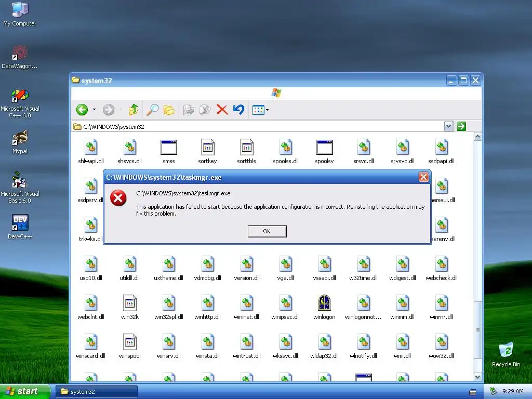Select the sortkey file
The image size is (532, 399).
207,152
